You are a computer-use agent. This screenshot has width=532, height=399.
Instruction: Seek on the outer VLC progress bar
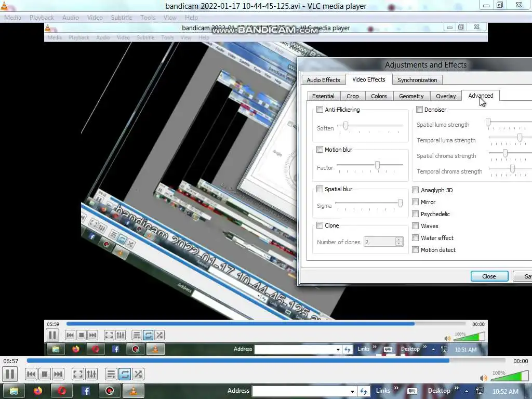pyautogui.click(x=266, y=361)
